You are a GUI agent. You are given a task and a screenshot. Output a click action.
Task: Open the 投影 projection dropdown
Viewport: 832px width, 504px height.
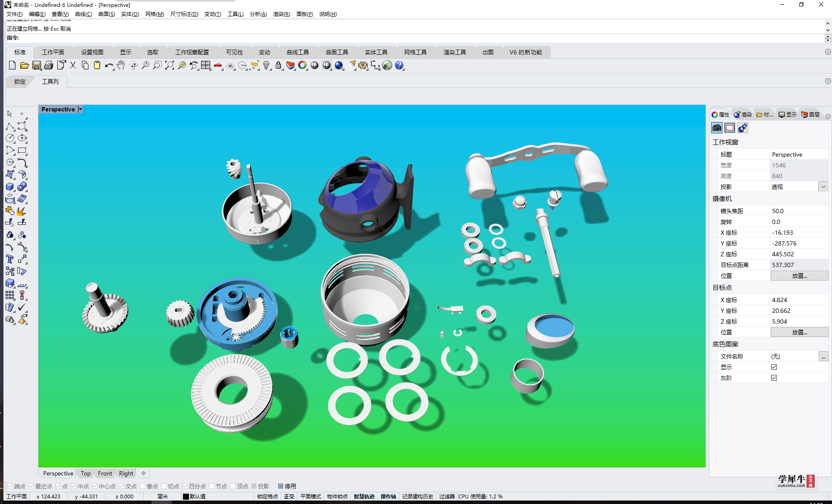pos(823,187)
